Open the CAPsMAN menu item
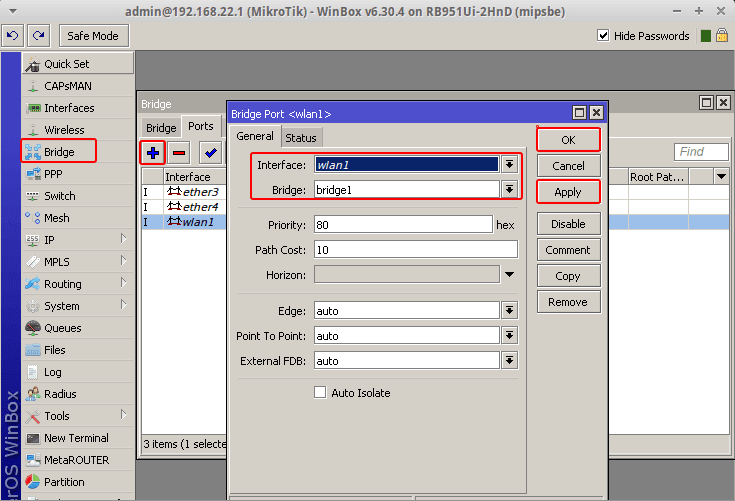This screenshot has width=735, height=501. (78, 86)
